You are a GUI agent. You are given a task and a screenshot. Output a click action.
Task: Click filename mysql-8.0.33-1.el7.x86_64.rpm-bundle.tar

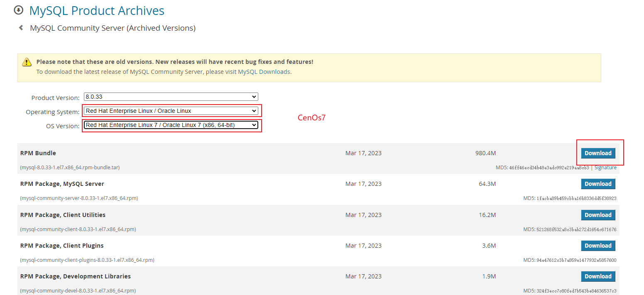pos(70,168)
